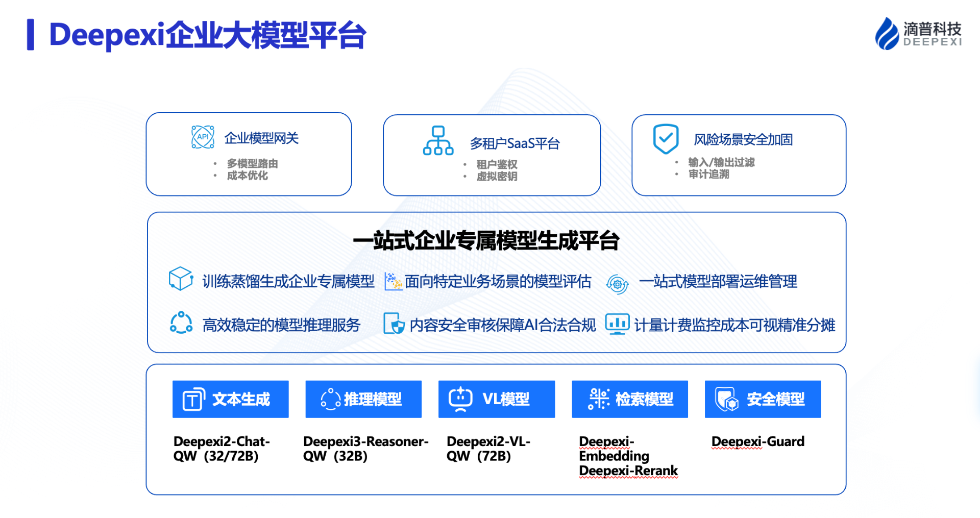
Task: Click the 租户鉴权 bullet
Action: pyautogui.click(x=497, y=164)
